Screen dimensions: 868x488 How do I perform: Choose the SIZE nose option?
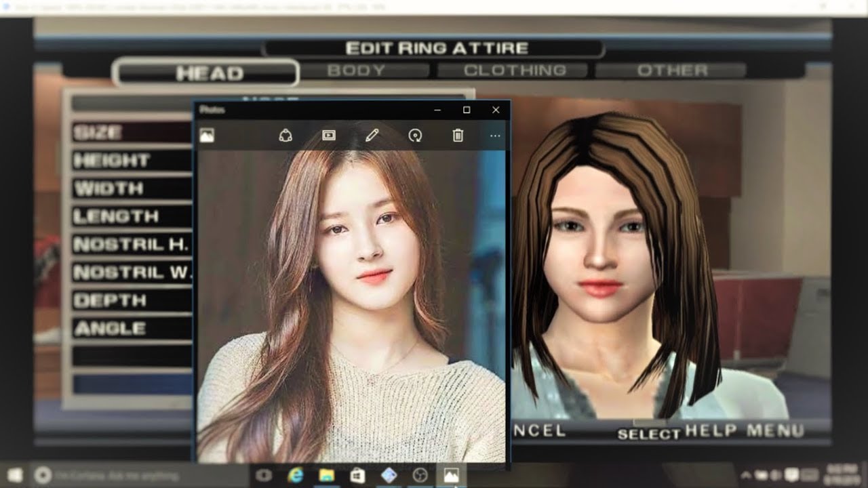coord(132,132)
